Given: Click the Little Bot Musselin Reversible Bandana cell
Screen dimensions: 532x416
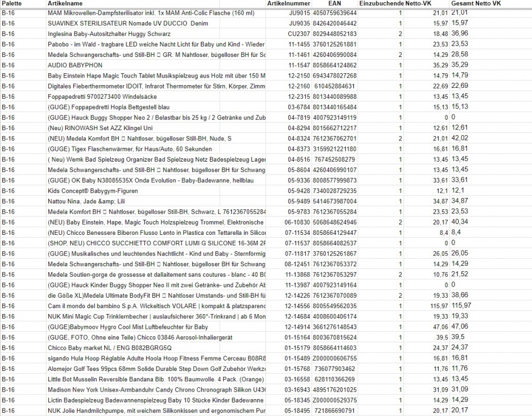Looking at the screenshot, I should click(x=156, y=379).
